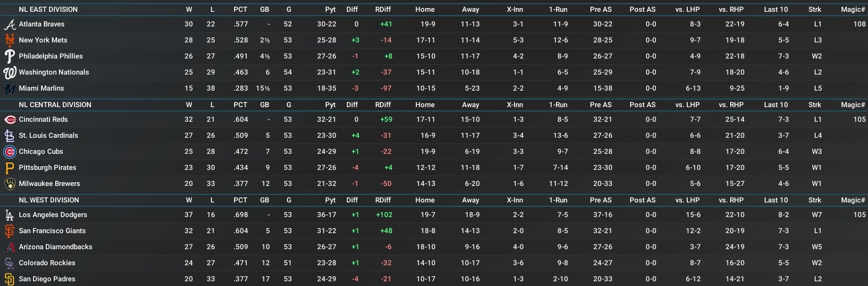
Task: Select the St. Louis Cardinals name
Action: (49, 135)
